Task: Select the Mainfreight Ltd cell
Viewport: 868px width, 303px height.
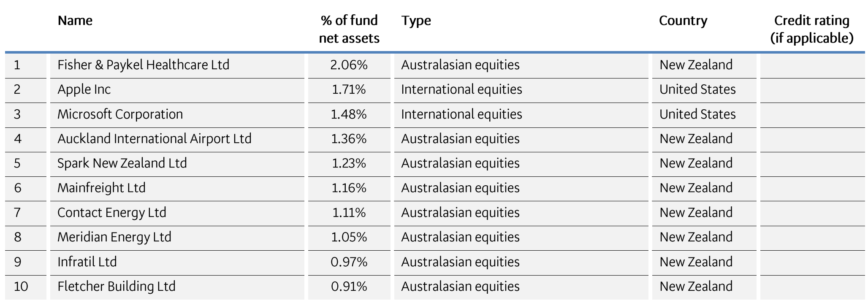Action: click(x=101, y=188)
